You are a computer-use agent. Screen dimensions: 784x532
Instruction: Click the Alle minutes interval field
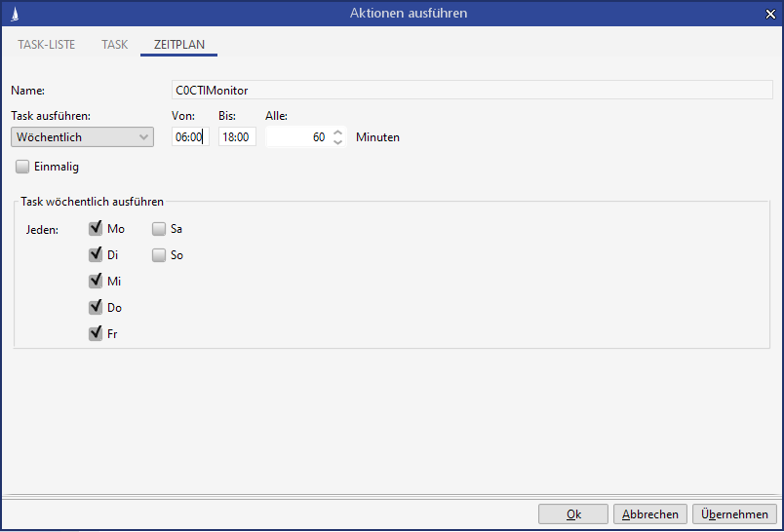[x=297, y=137]
